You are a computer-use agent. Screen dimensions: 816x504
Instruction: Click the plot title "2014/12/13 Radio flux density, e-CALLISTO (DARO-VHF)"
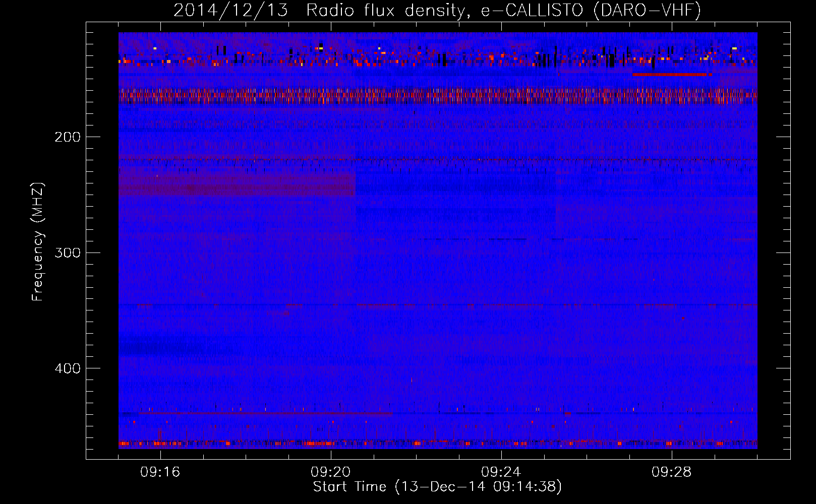[437, 10]
